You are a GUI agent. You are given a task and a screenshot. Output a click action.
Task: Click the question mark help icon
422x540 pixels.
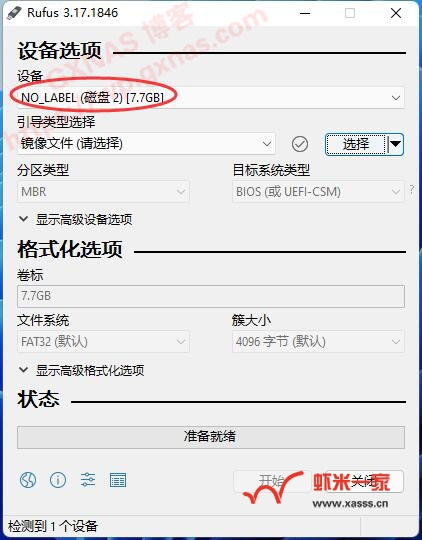[412, 190]
